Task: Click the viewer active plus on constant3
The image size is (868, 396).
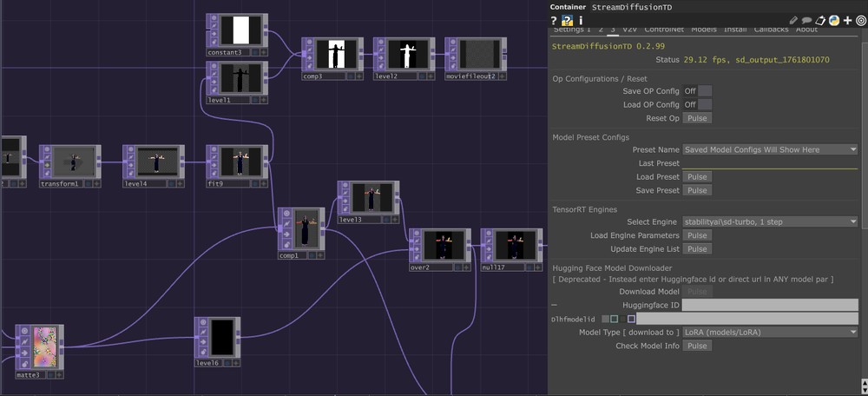Action: (x=264, y=52)
